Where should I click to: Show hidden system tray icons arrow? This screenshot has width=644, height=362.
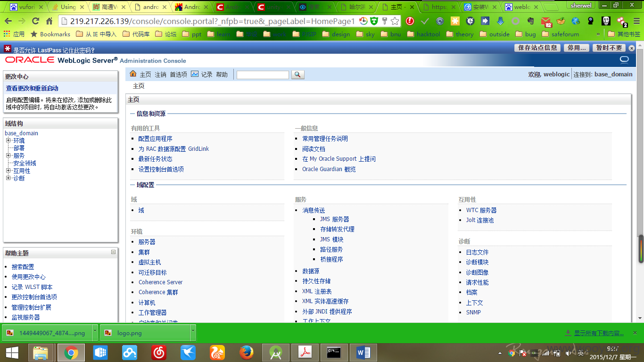(500, 353)
